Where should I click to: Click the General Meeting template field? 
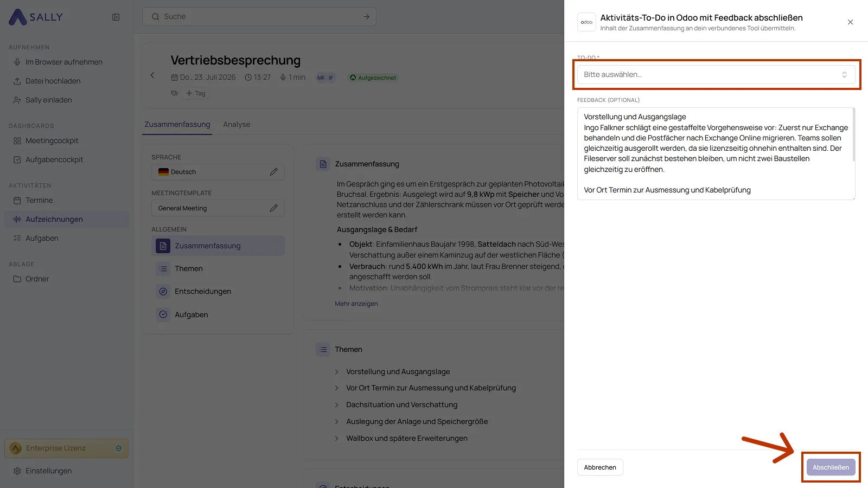[x=218, y=208]
